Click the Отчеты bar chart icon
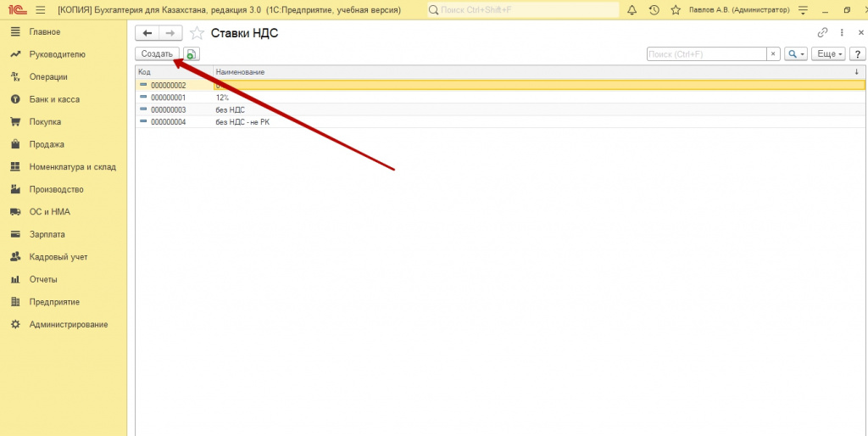 tap(15, 279)
